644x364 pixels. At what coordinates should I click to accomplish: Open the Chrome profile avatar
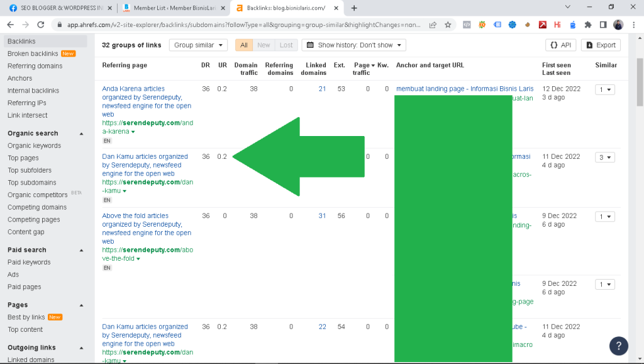coord(618,25)
